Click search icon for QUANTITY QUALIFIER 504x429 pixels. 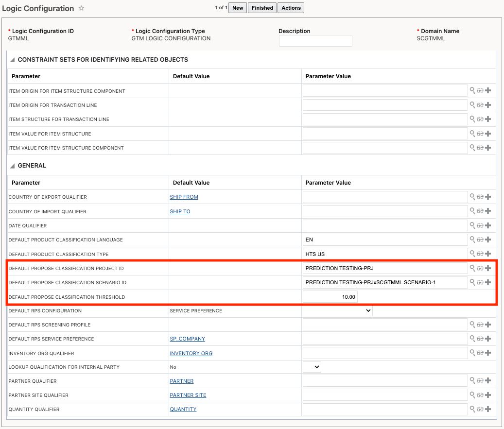(472, 409)
